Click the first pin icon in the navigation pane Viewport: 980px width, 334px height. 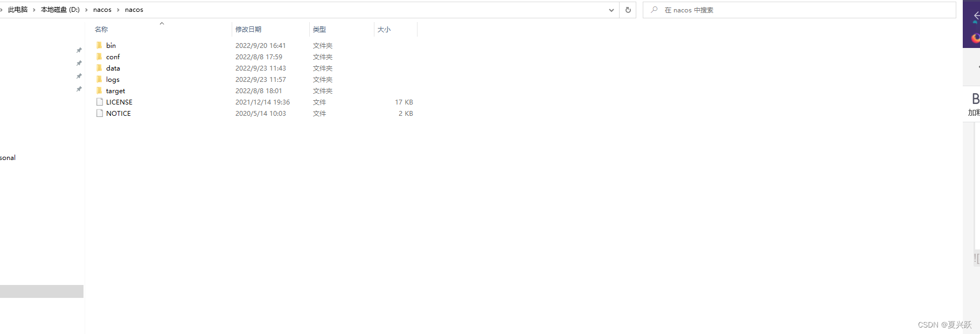79,50
